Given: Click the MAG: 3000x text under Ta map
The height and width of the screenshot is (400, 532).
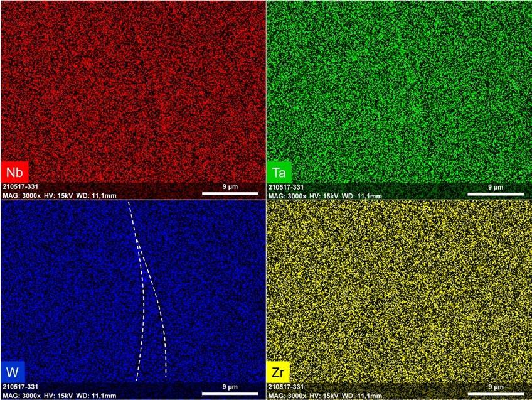Looking at the screenshot, I should (x=287, y=196).
